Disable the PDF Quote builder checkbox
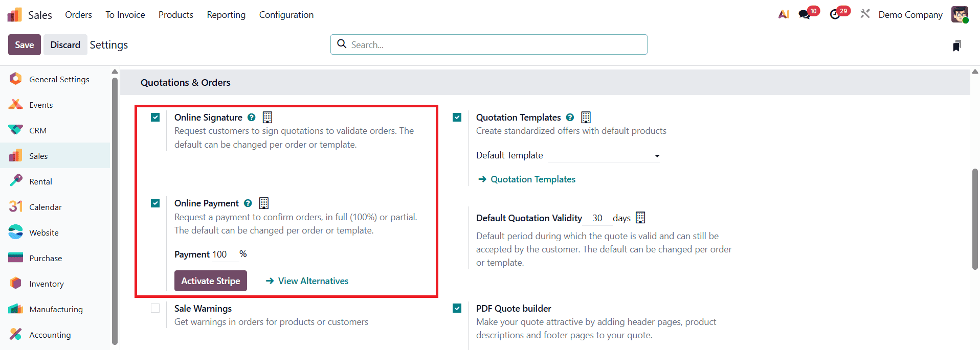This screenshot has width=980, height=350. (457, 308)
